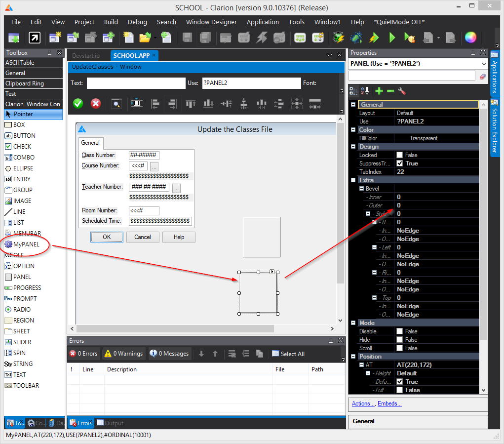The image size is (504, 444).
Task: Click the eraser icon to clear property filter
Action: click(x=482, y=76)
